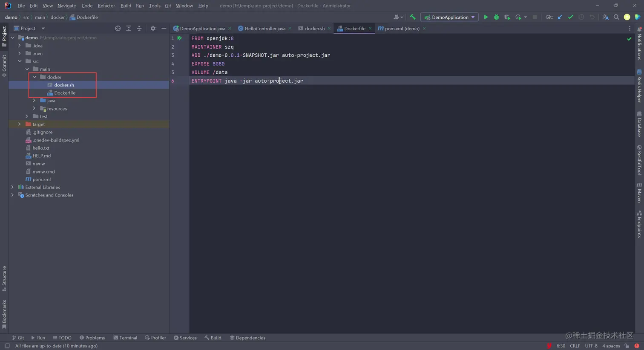Toggle the Structure tool window stripe button
Screen dimensions: 644x350
[x=4, y=278]
